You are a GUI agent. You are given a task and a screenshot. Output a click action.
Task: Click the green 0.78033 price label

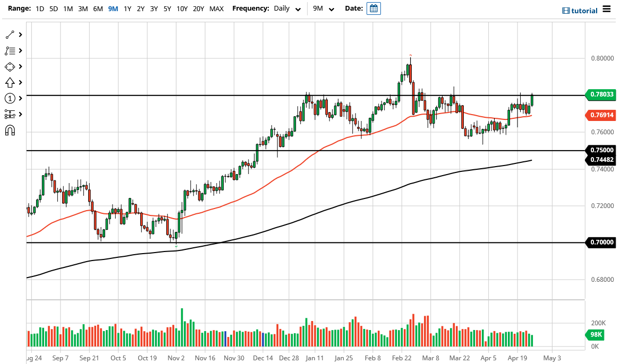(x=601, y=95)
